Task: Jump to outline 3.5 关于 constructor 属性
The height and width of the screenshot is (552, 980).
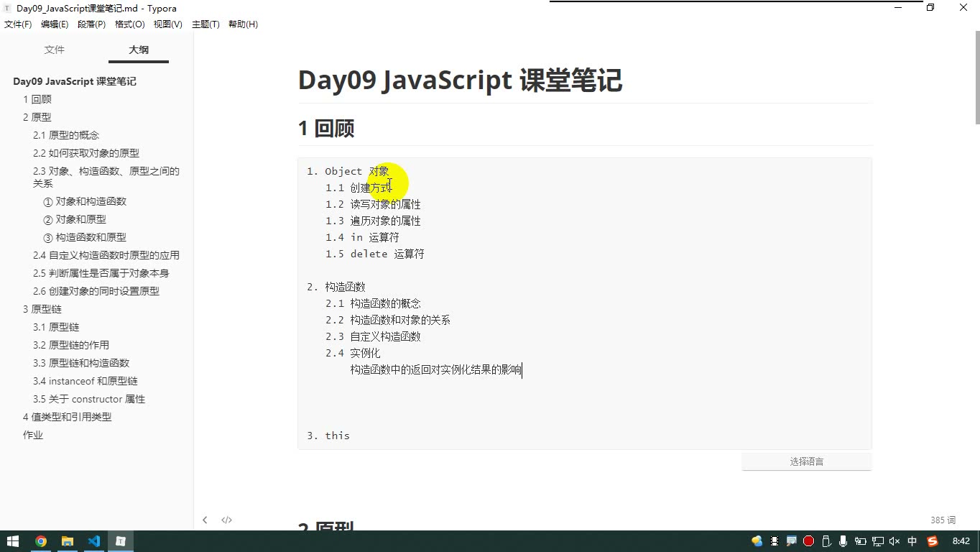Action: [89, 399]
